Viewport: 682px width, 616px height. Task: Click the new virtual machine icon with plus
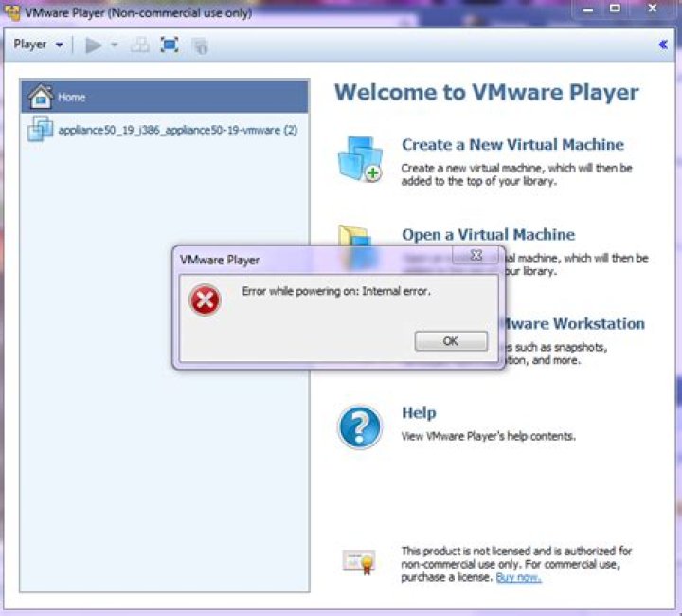tap(361, 159)
